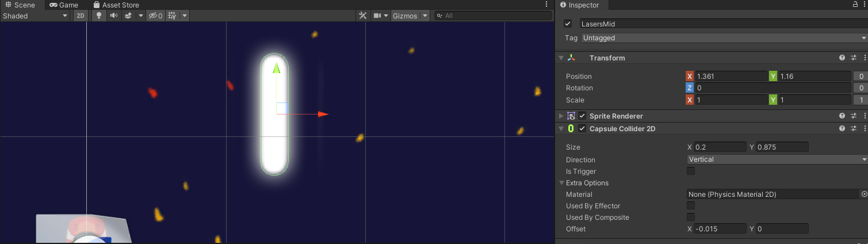The image size is (868, 244).
Task: Click the Material None field
Action: [773, 195]
